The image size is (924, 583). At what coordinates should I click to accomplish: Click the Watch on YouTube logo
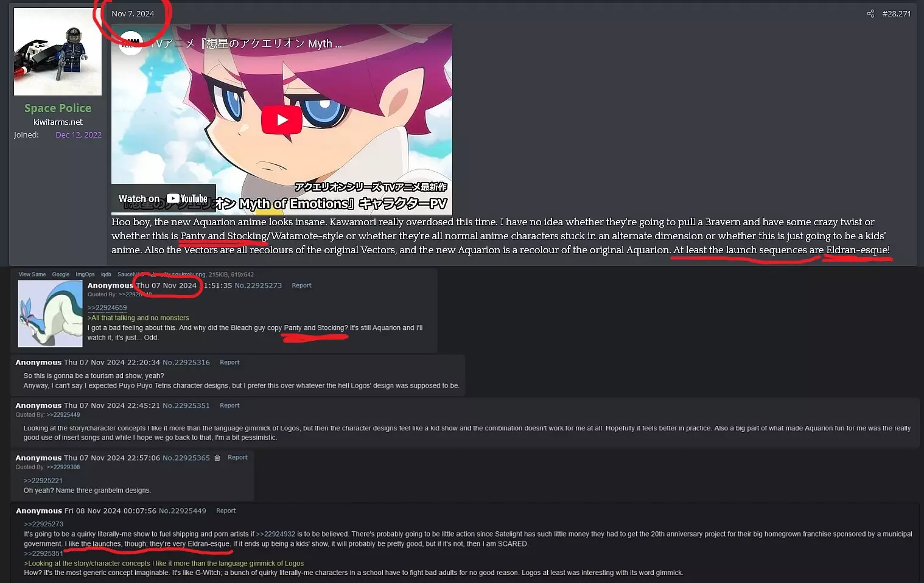[163, 199]
